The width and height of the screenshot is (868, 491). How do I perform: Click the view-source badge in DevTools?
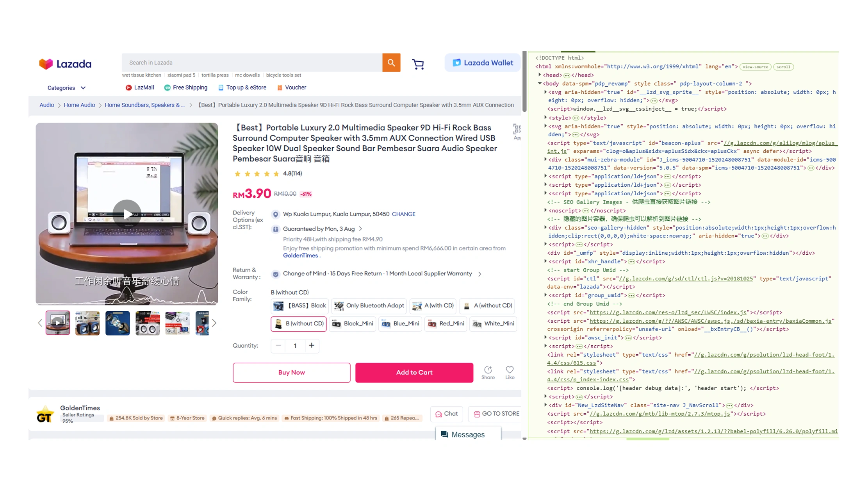tap(755, 67)
